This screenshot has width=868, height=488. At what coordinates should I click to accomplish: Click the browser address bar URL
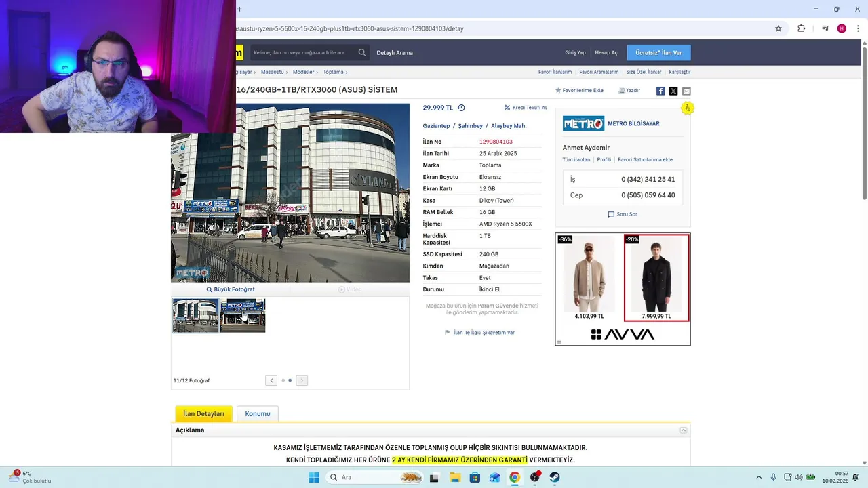[350, 28]
